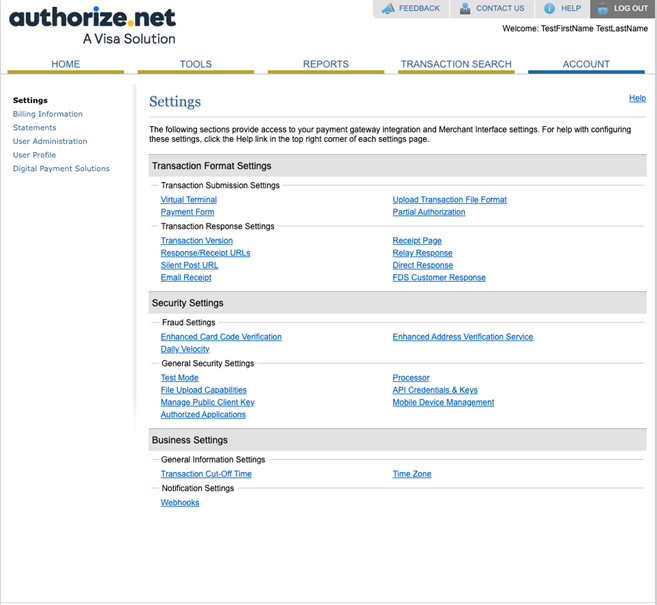The width and height of the screenshot is (657, 605).
Task: Click the API Credentials & Keys link
Action: click(435, 390)
